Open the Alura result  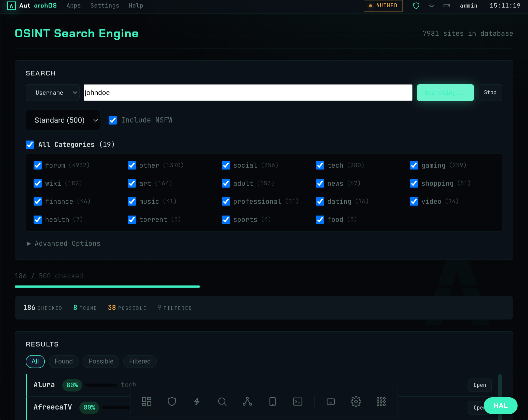pyautogui.click(x=480, y=385)
